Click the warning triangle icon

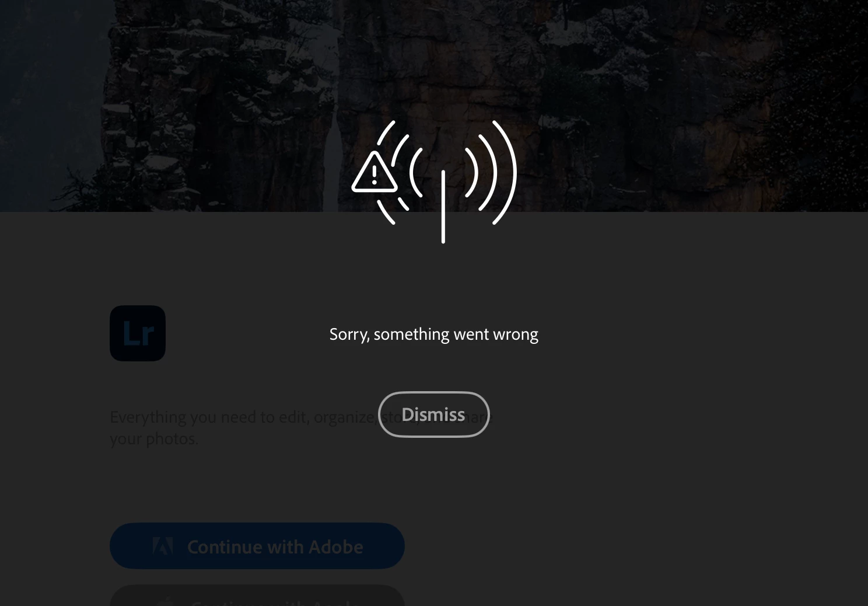[x=374, y=173]
